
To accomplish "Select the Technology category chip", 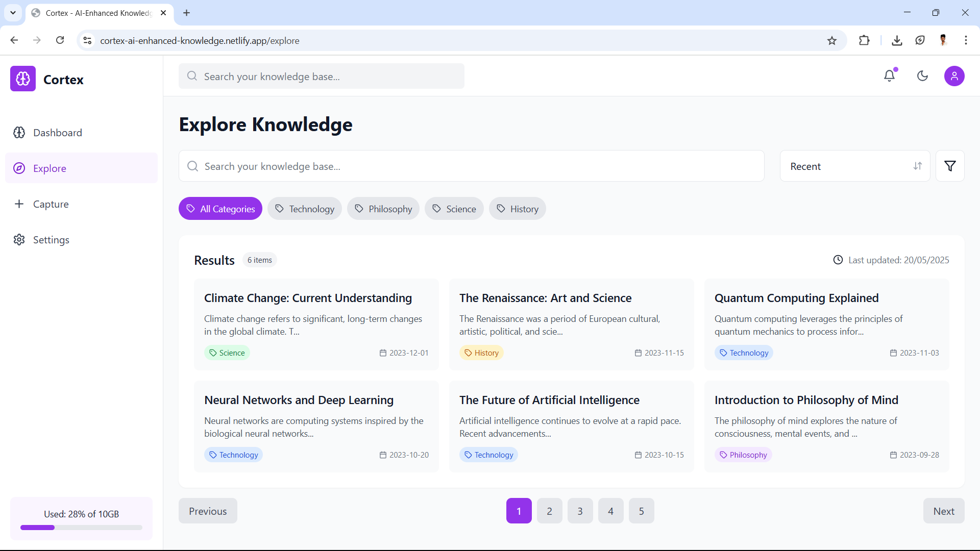I will (x=305, y=209).
